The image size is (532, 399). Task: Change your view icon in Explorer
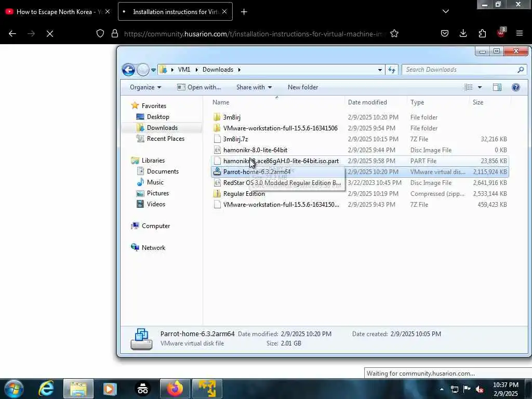tap(469, 87)
